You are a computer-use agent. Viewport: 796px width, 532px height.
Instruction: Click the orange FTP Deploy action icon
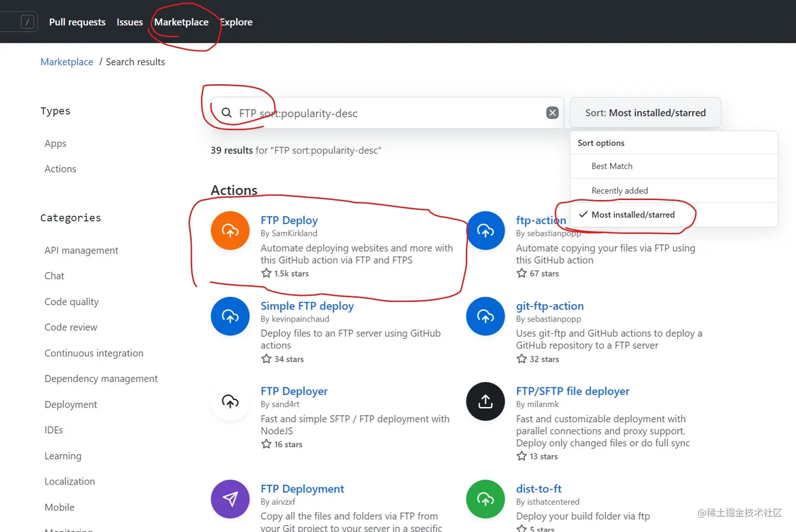coord(230,230)
